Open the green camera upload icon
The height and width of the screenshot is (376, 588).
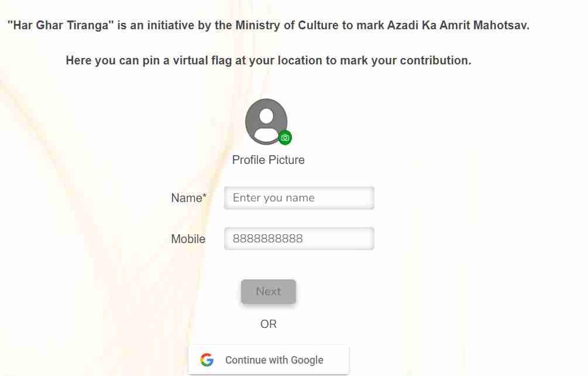tap(285, 138)
